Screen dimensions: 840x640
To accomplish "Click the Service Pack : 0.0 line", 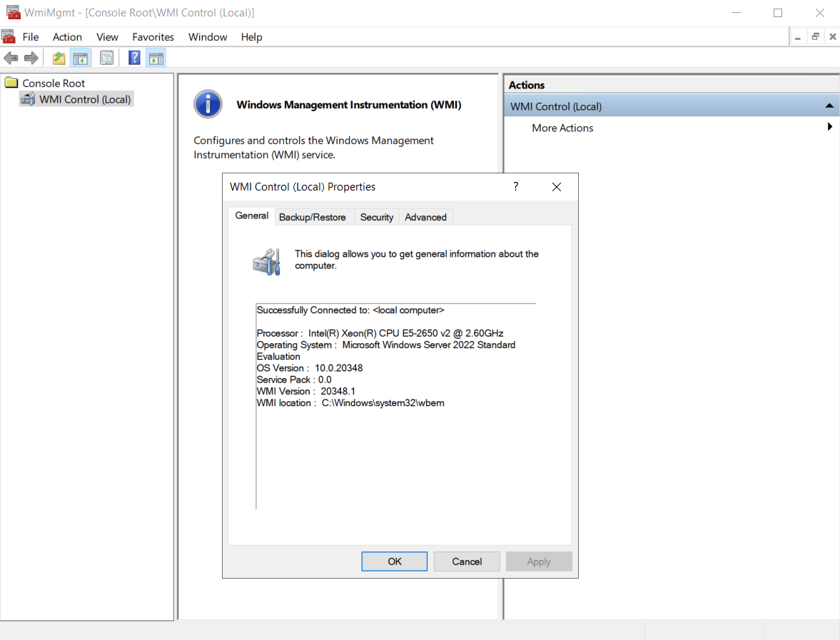I will (294, 380).
